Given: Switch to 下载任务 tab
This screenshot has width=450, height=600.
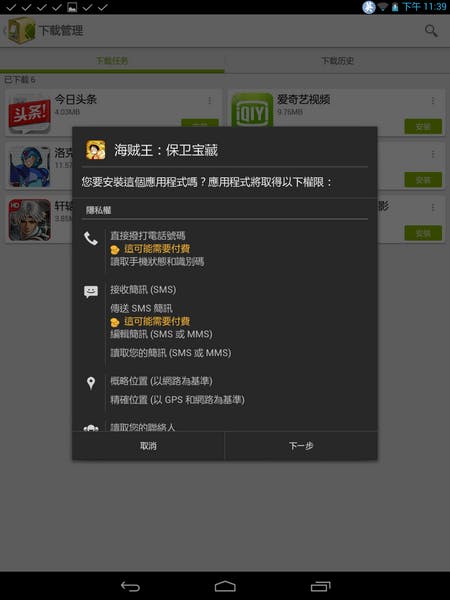Looking at the screenshot, I should (x=112, y=61).
